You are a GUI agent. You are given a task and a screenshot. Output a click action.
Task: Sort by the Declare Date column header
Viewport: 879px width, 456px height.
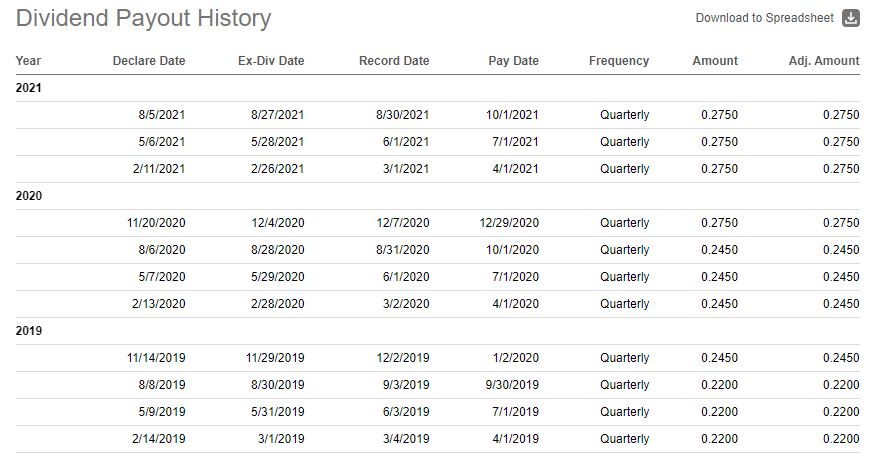click(x=149, y=61)
